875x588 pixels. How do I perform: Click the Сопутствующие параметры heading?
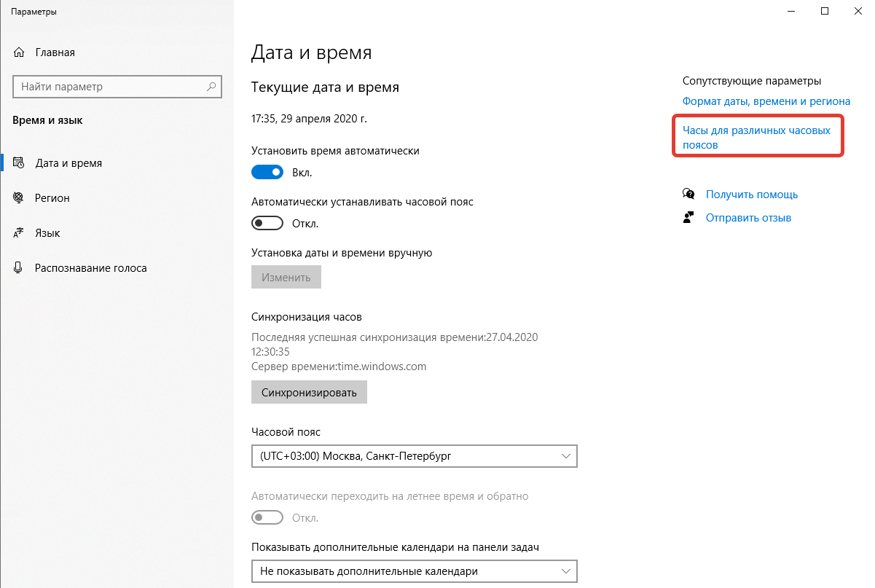[x=752, y=81]
